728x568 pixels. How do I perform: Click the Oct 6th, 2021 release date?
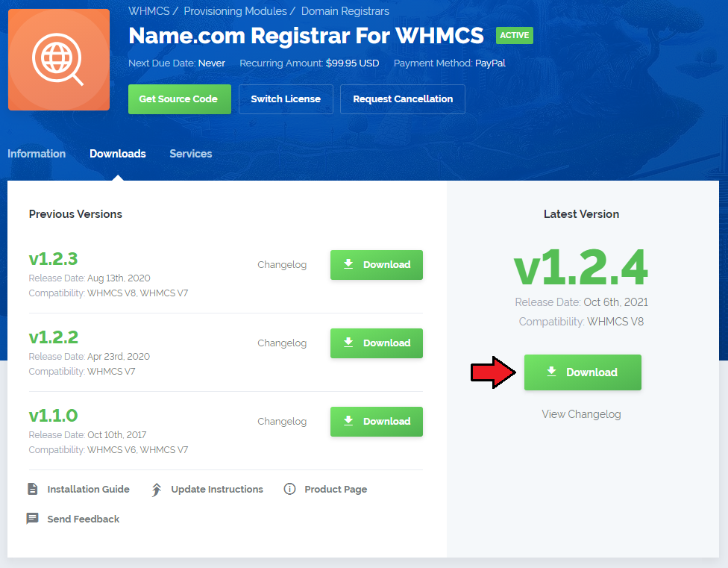tap(615, 302)
